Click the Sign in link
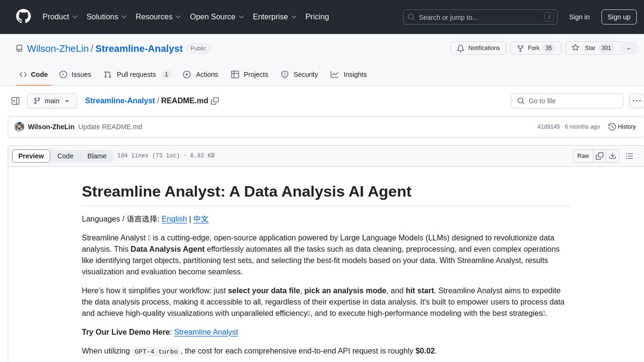Screen dimensions: 644x362 (x=579, y=17)
